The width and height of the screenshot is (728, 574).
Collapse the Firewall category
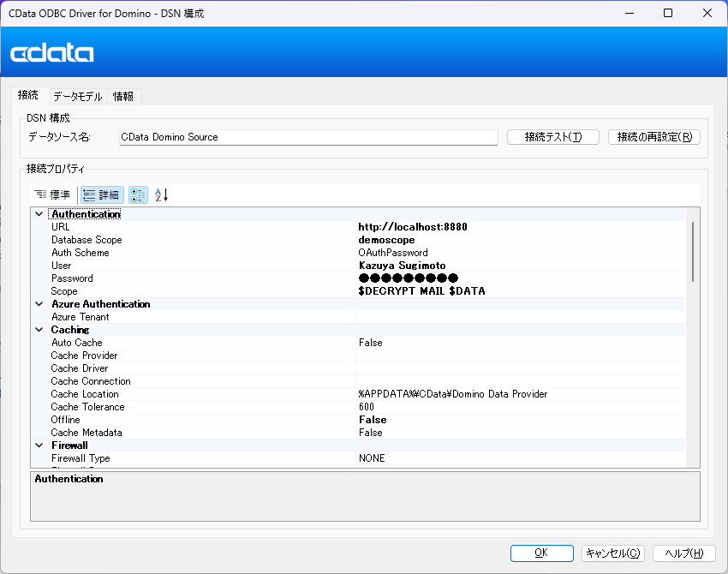(x=39, y=445)
